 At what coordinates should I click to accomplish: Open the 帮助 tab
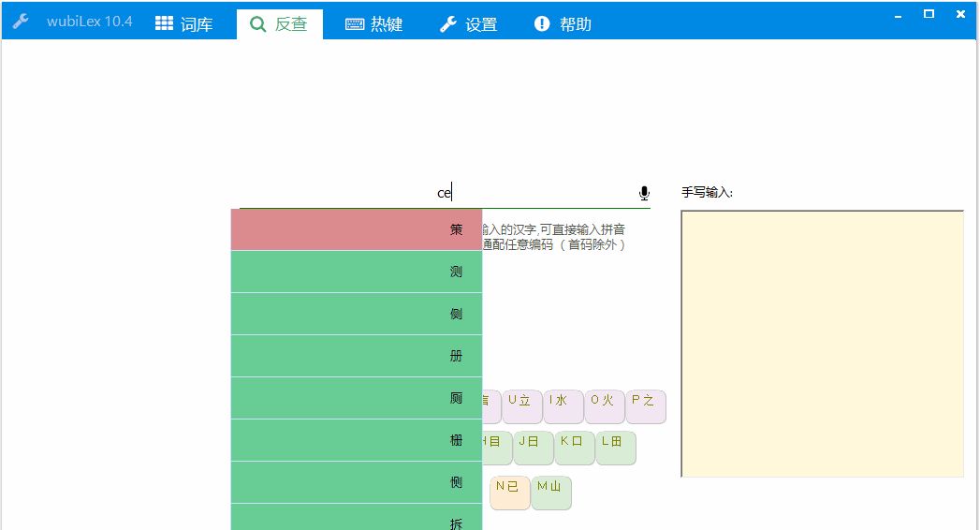click(x=563, y=23)
